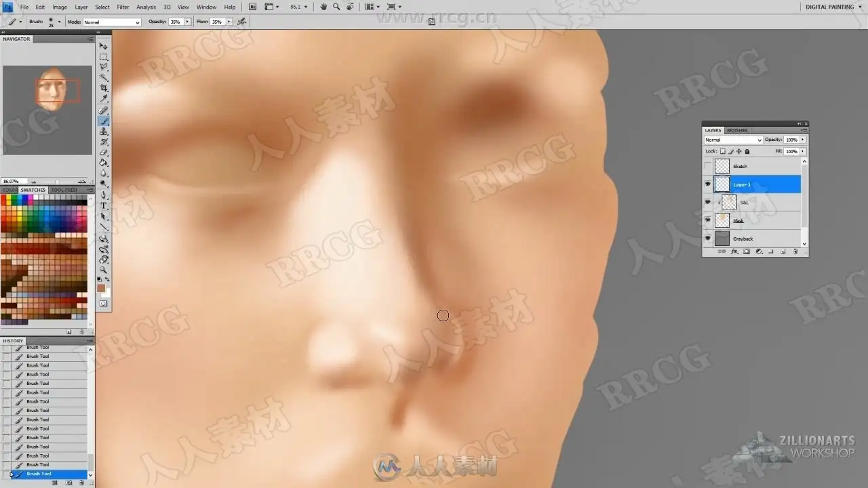Toggle lock transparent pixels
This screenshot has height=488, width=868.
723,151
